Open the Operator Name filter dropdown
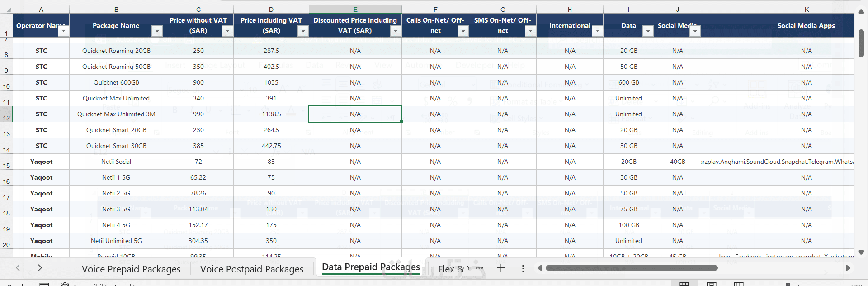The image size is (868, 286). [x=64, y=31]
